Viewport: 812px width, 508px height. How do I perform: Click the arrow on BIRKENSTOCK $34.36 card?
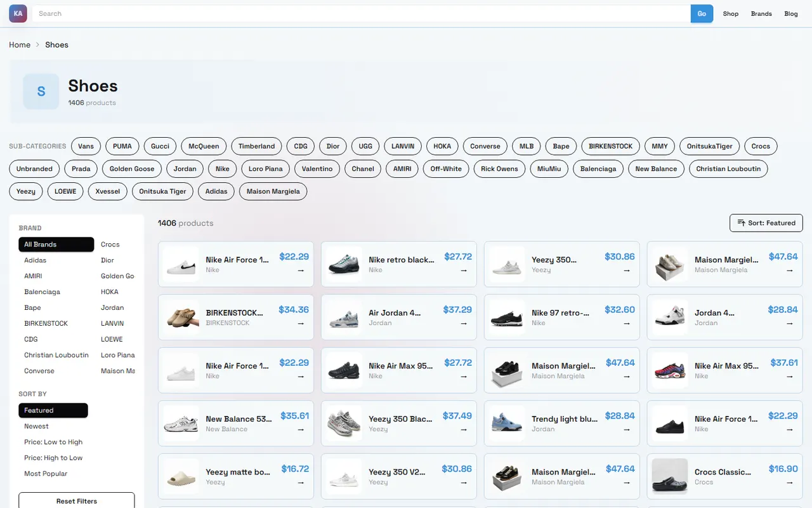(301, 323)
